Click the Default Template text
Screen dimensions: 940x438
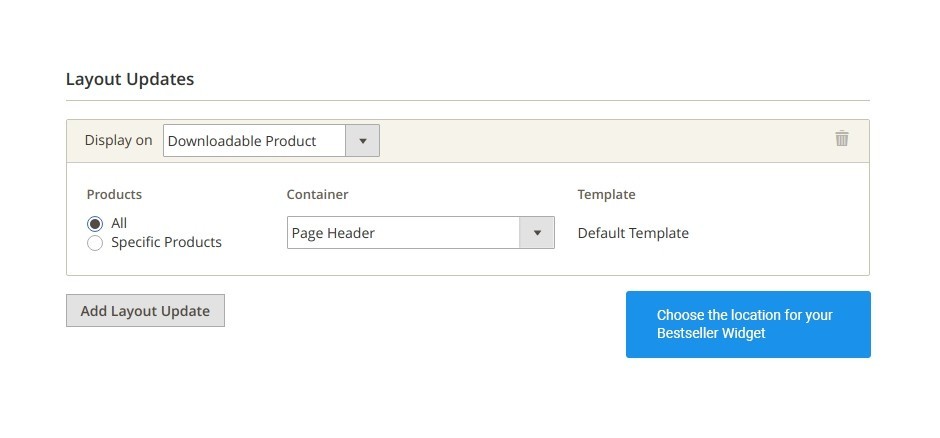633,233
